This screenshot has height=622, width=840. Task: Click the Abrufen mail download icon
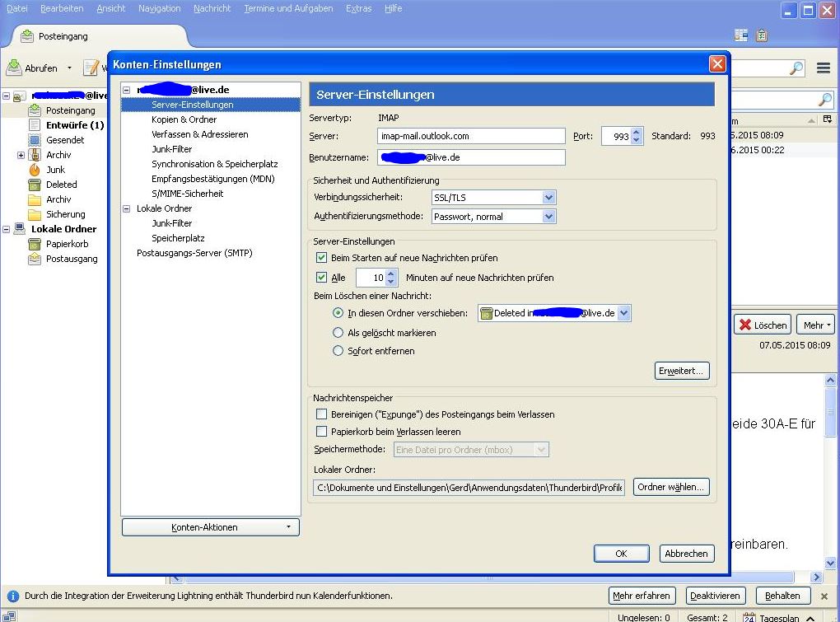pos(15,68)
